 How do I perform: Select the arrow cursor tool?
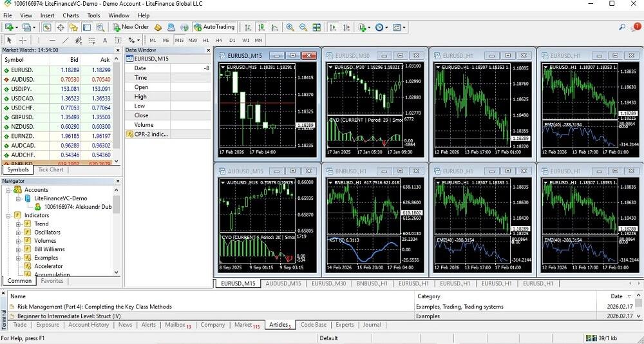[x=10, y=41]
